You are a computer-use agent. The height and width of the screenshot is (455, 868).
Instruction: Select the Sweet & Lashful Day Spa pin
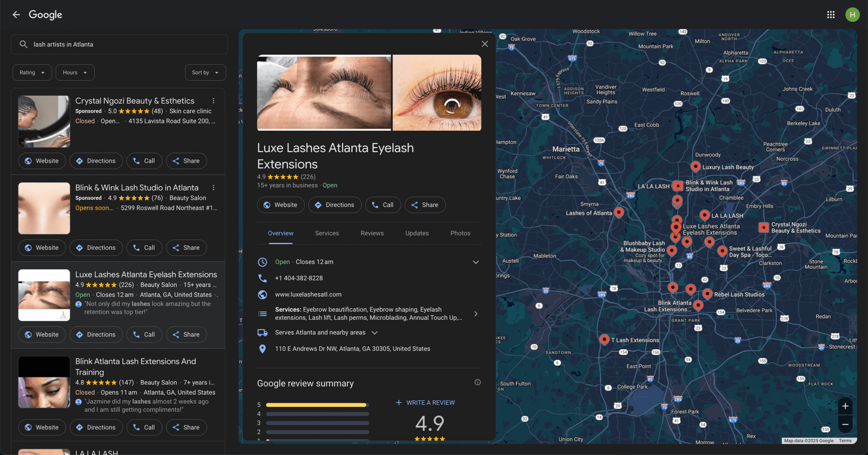tap(722, 250)
